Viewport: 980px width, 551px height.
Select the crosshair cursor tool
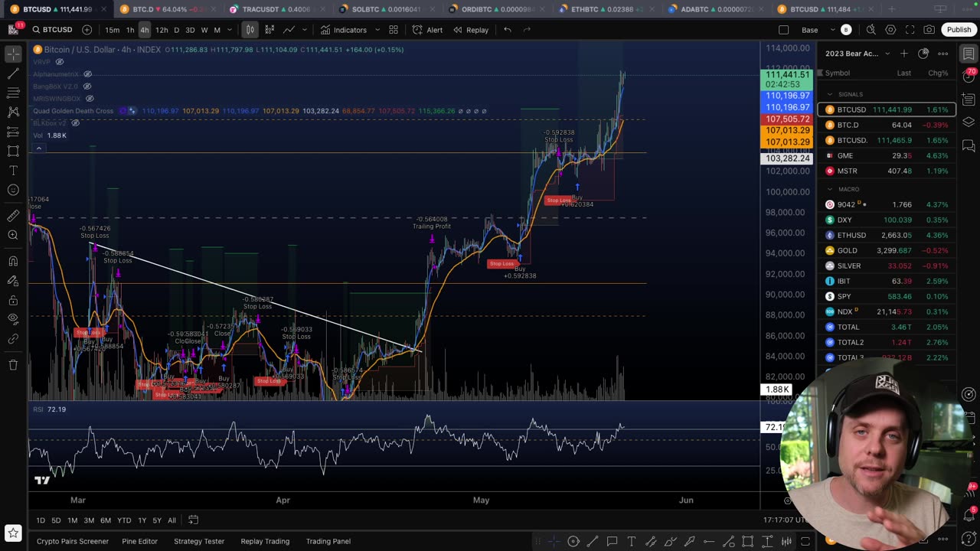tap(13, 54)
